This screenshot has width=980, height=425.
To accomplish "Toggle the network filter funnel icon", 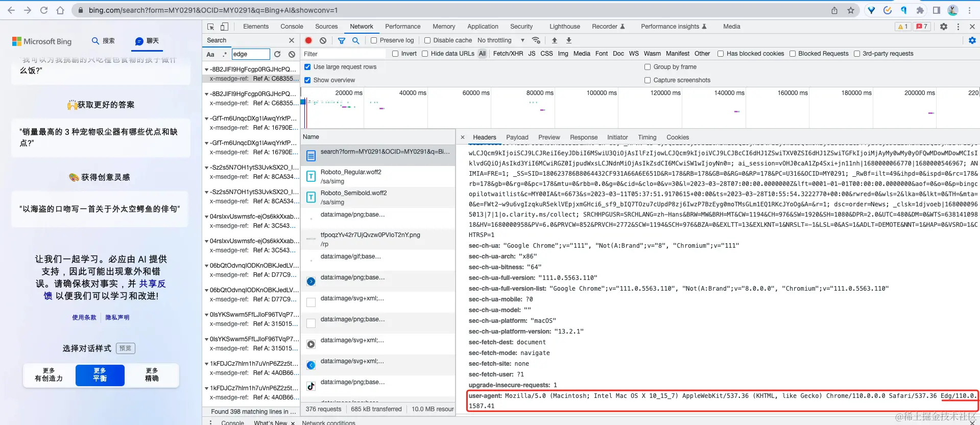I will [342, 40].
